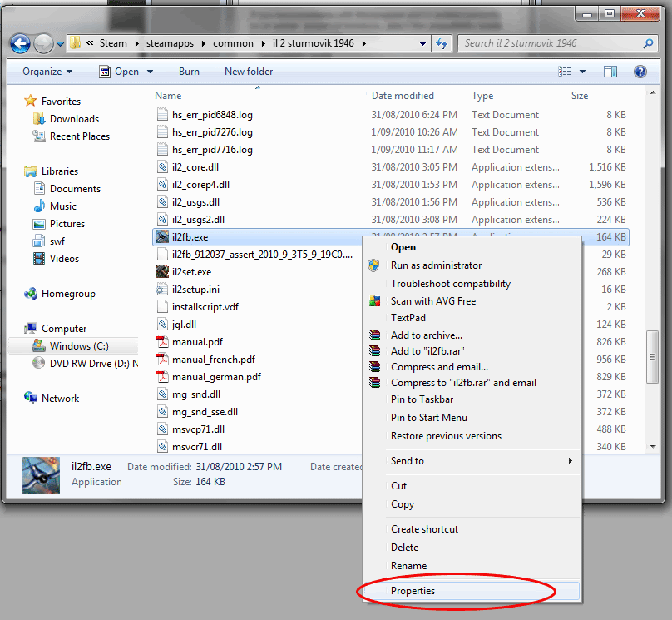
Task: Select the il2setup.ini file icon
Action: (162, 290)
